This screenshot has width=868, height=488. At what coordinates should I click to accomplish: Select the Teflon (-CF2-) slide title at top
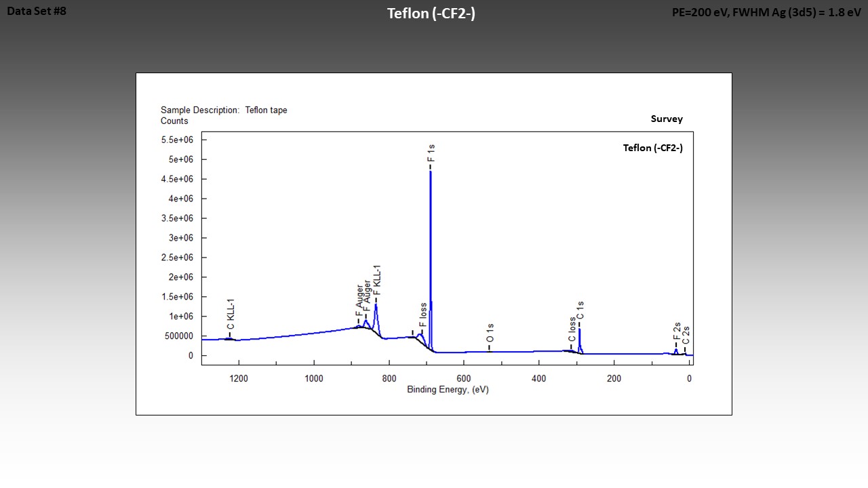(x=431, y=14)
